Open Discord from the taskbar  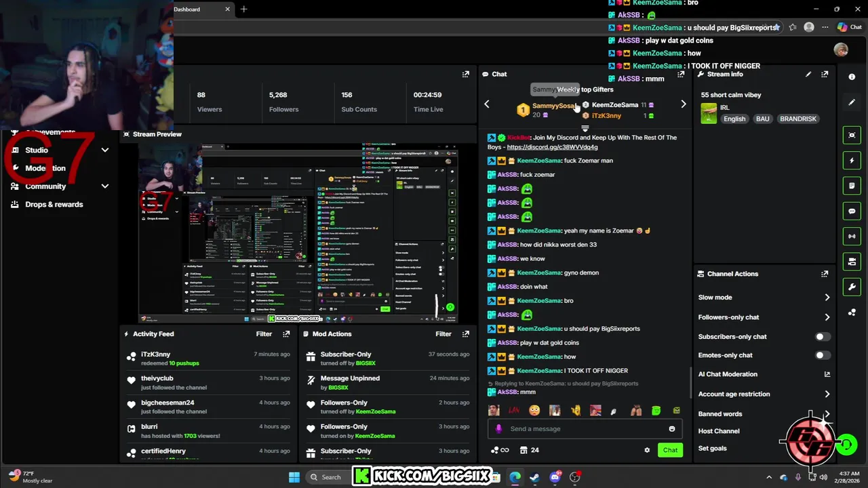[x=555, y=477]
